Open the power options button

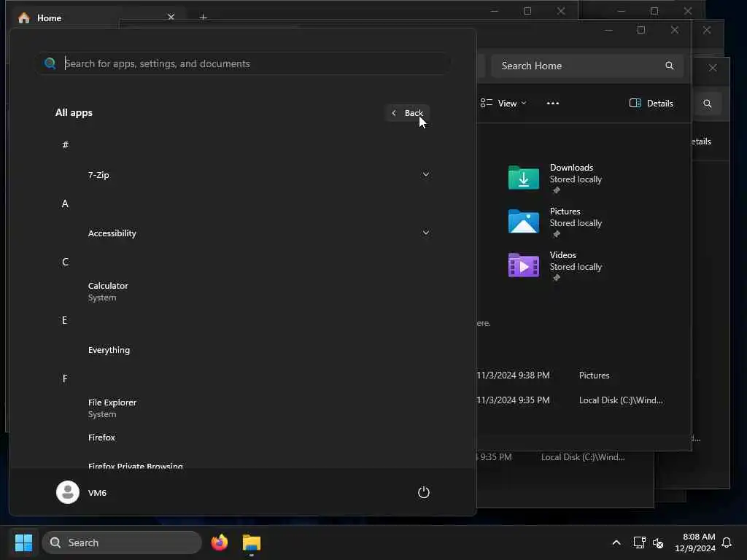[424, 492]
